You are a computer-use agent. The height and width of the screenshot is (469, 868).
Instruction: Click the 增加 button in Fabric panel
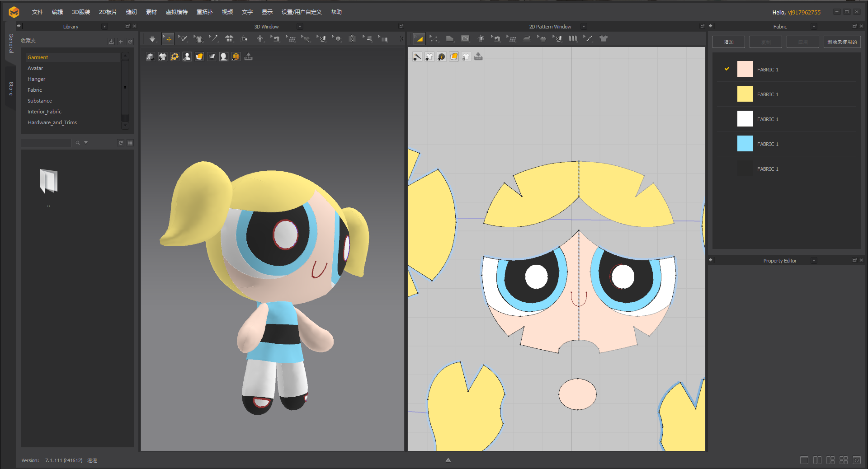(728, 42)
